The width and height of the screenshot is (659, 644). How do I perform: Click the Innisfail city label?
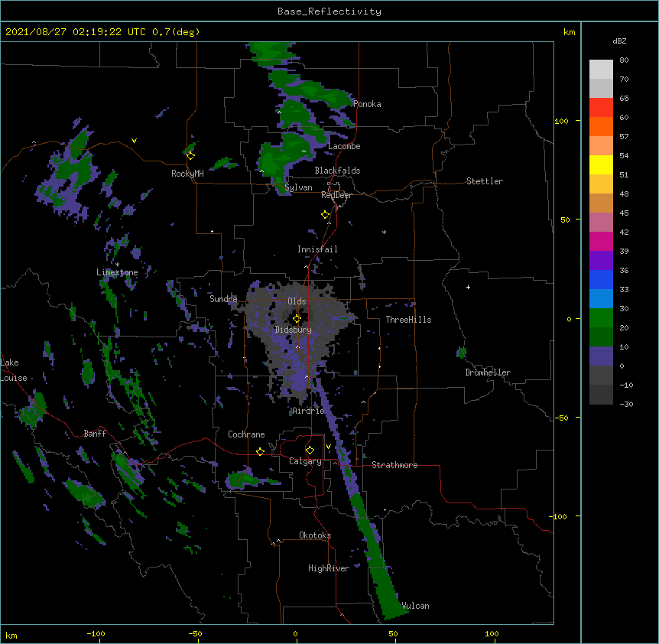(317, 249)
